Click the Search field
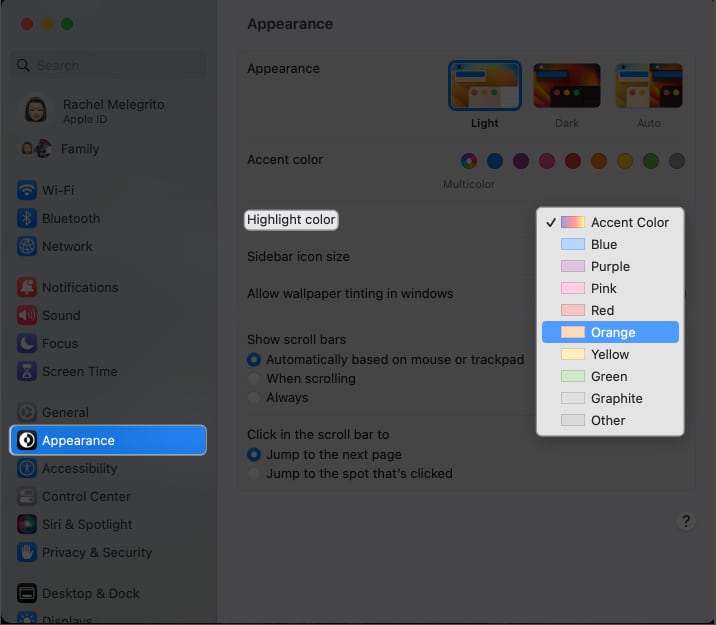 point(108,65)
